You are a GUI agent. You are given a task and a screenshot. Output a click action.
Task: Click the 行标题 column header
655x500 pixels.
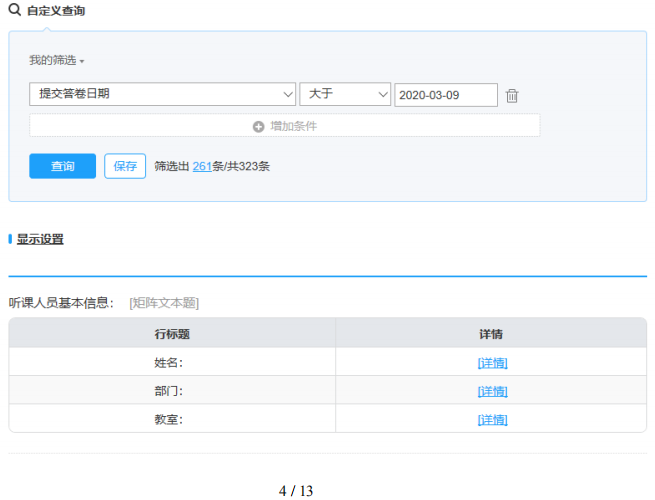point(172,334)
